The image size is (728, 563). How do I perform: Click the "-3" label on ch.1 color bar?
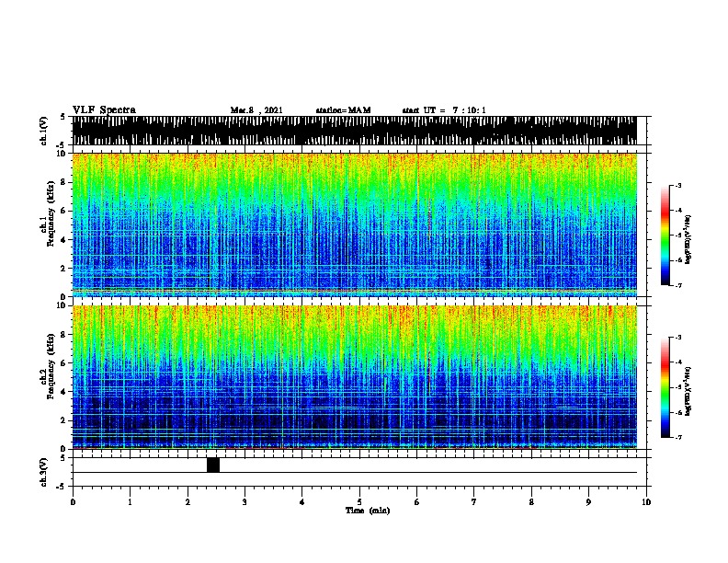(x=677, y=185)
